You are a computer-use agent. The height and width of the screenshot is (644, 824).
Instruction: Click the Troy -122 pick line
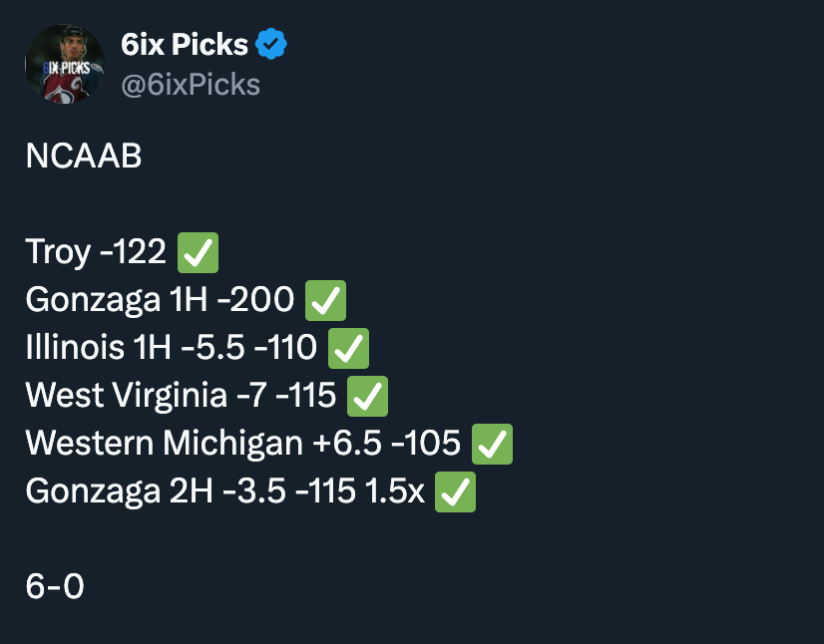(x=96, y=252)
